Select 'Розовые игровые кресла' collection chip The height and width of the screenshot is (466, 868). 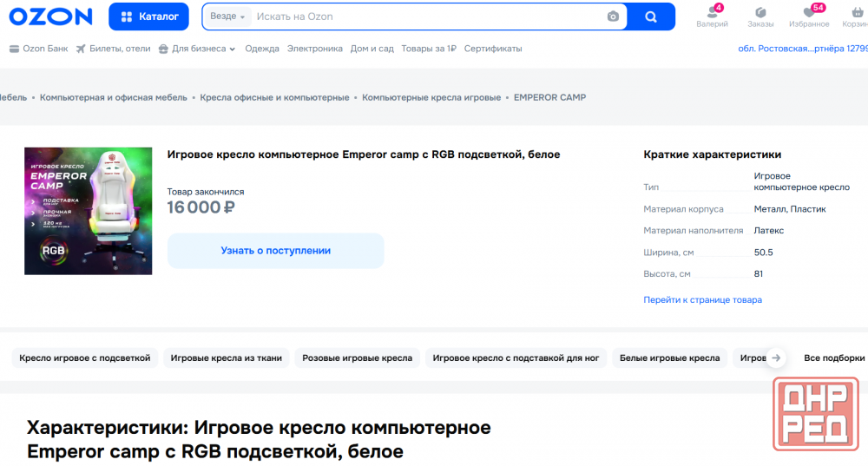[358, 358]
